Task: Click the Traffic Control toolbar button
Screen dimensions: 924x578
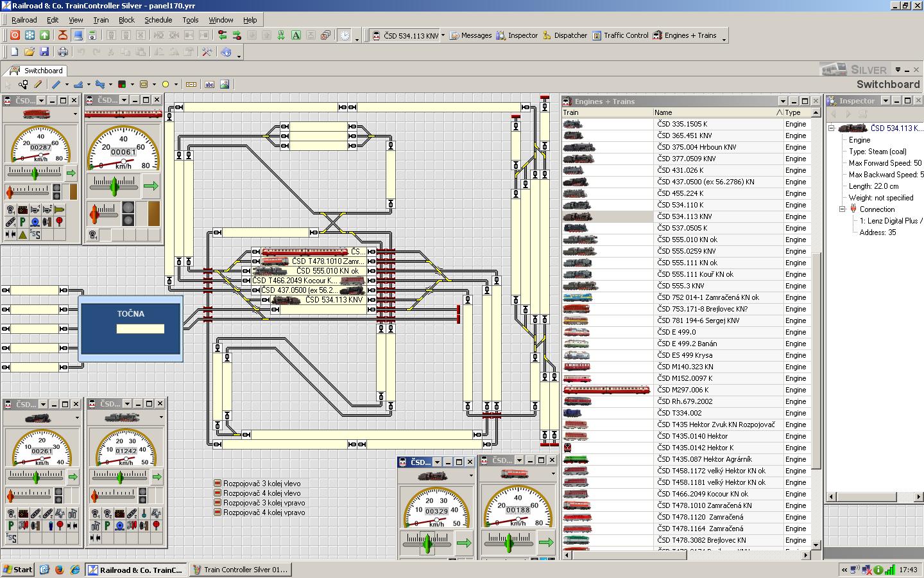Action: coord(620,35)
